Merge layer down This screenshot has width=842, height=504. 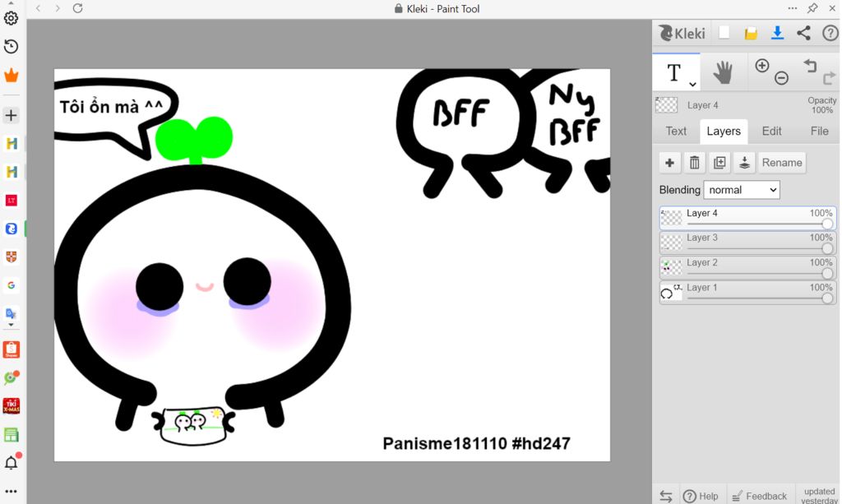(744, 163)
